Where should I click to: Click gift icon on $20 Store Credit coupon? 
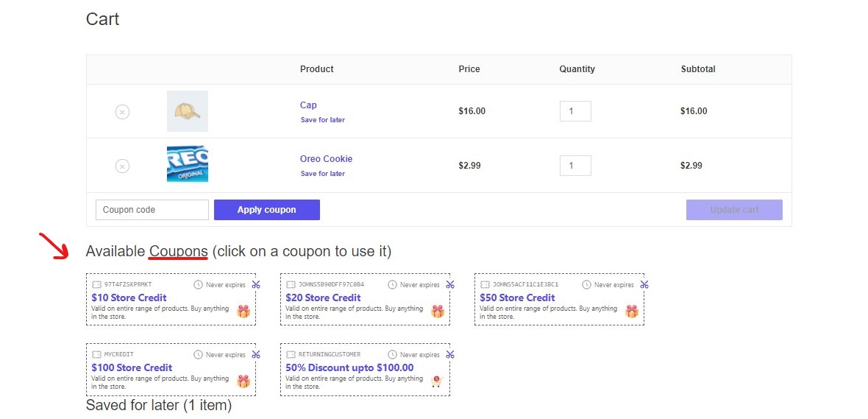[438, 311]
